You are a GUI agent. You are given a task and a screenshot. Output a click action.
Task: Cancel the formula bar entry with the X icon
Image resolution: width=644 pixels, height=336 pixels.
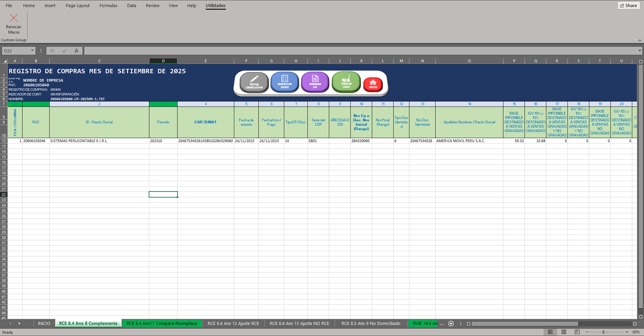click(52, 51)
